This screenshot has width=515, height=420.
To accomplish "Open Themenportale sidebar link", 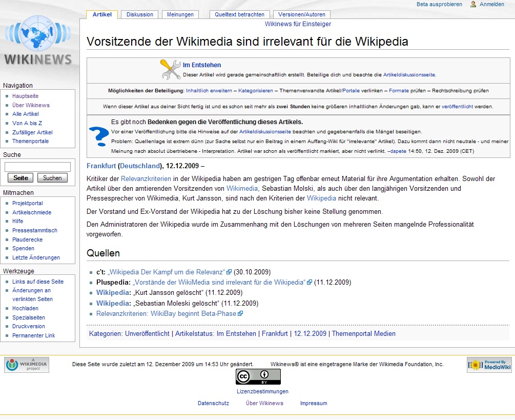I will tap(30, 142).
